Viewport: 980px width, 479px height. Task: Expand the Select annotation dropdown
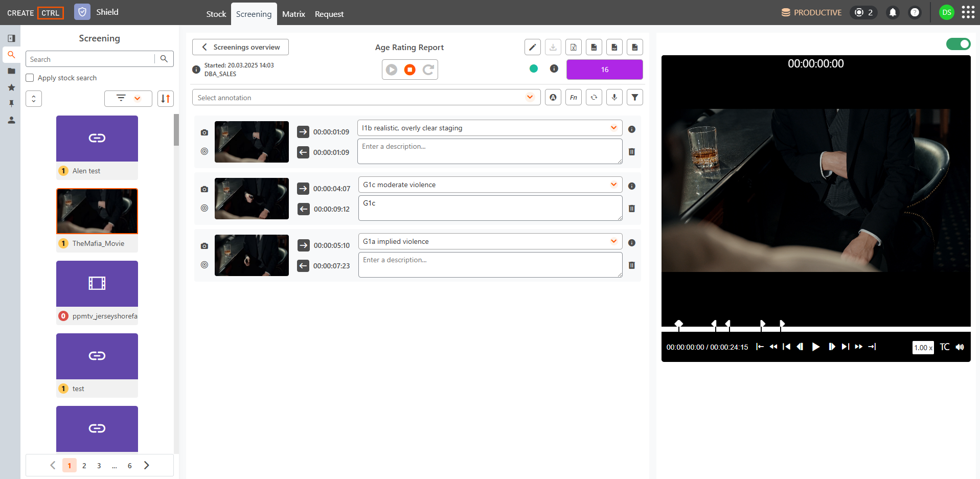366,97
